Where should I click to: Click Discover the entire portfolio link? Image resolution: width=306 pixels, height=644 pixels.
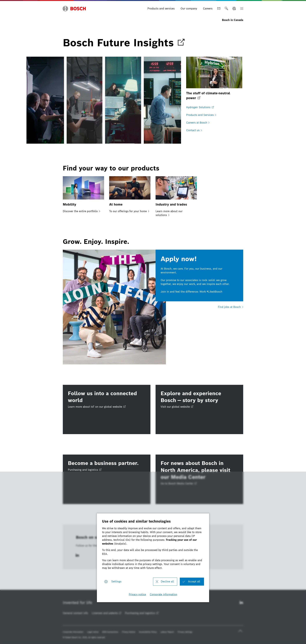click(x=81, y=211)
